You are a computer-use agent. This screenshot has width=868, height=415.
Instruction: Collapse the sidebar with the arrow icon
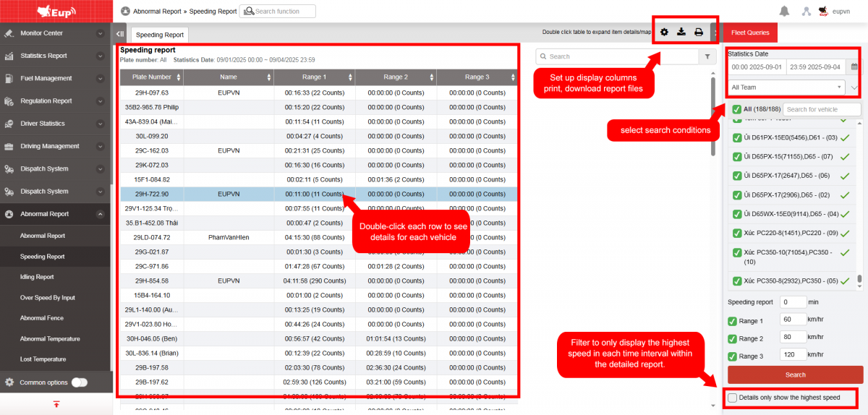(x=120, y=34)
